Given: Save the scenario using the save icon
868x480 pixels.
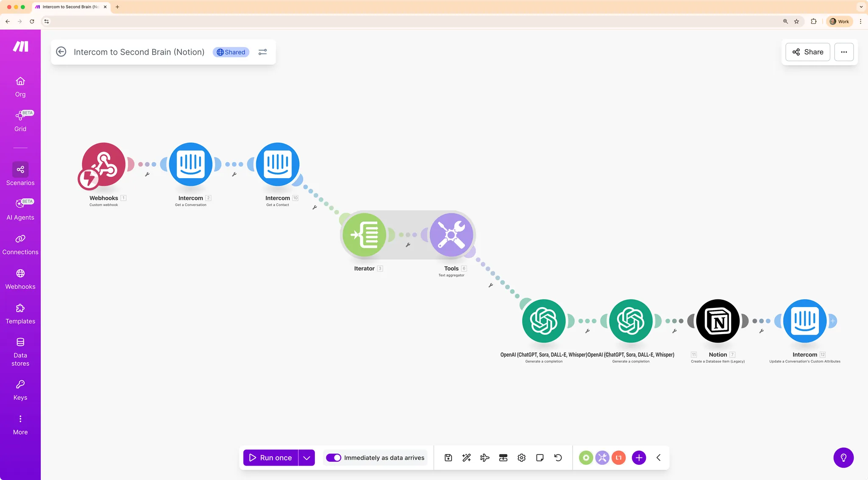Looking at the screenshot, I should point(448,458).
